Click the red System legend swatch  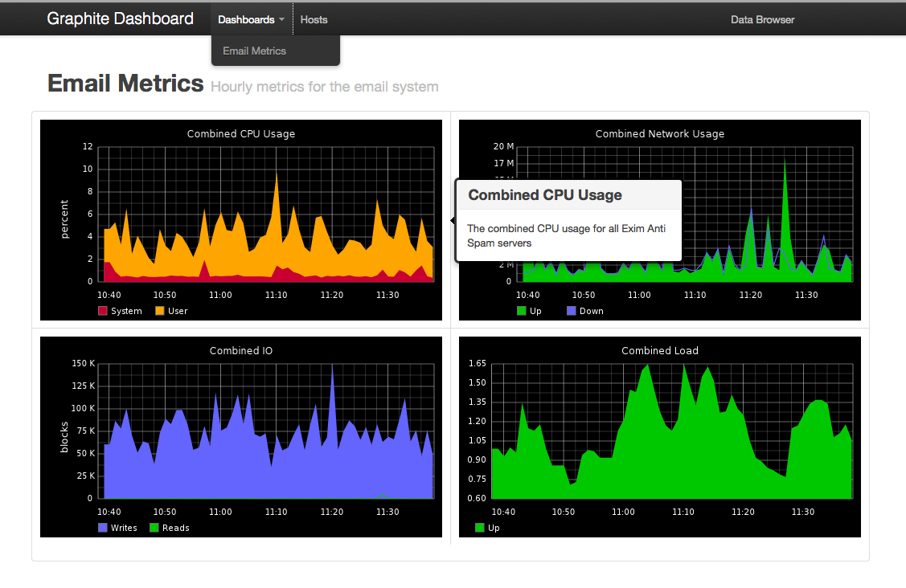click(x=103, y=311)
